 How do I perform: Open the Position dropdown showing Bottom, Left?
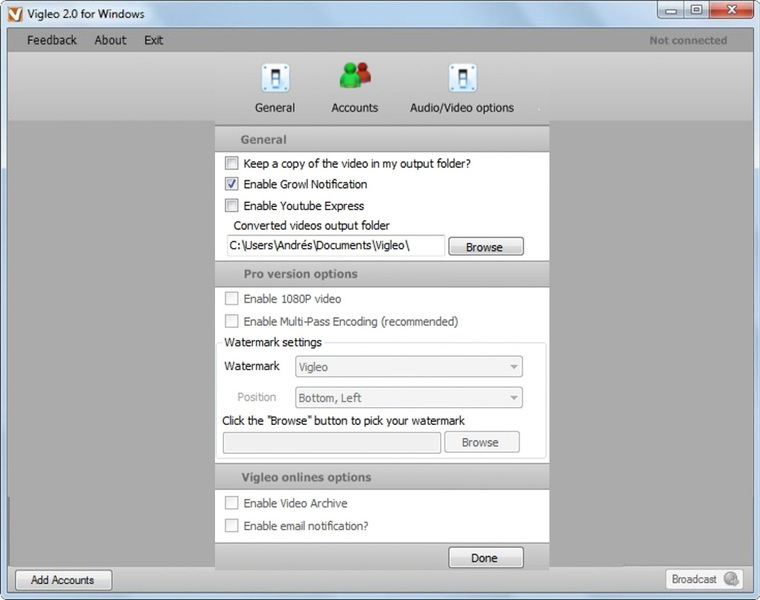coord(409,398)
